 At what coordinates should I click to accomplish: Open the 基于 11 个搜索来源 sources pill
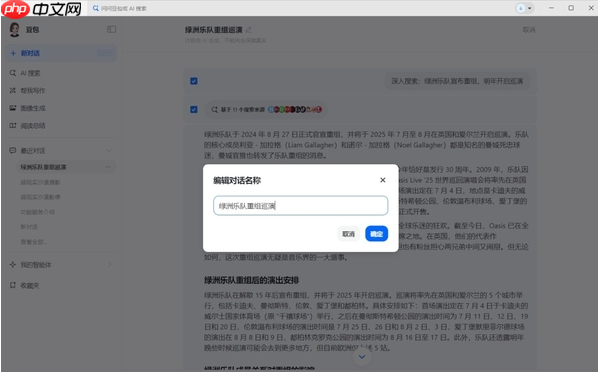pyautogui.click(x=265, y=110)
